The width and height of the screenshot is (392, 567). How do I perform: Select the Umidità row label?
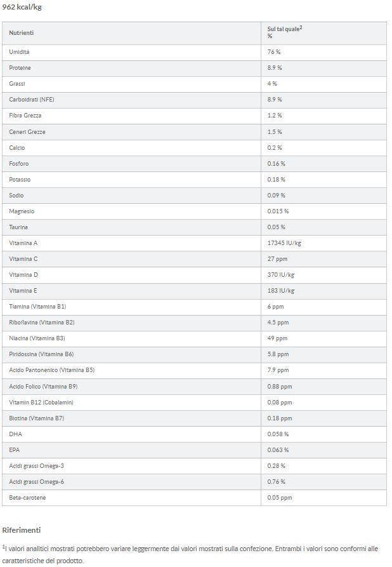pyautogui.click(x=19, y=51)
